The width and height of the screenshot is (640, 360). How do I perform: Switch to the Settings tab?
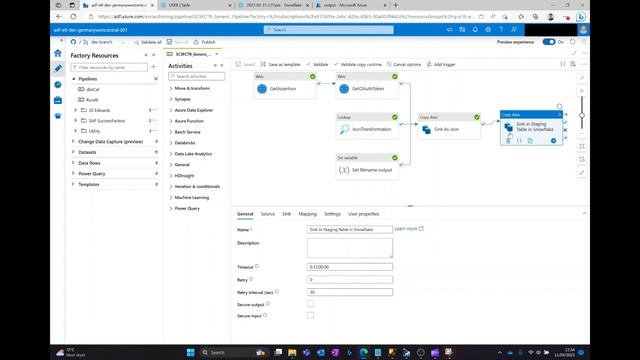click(332, 214)
